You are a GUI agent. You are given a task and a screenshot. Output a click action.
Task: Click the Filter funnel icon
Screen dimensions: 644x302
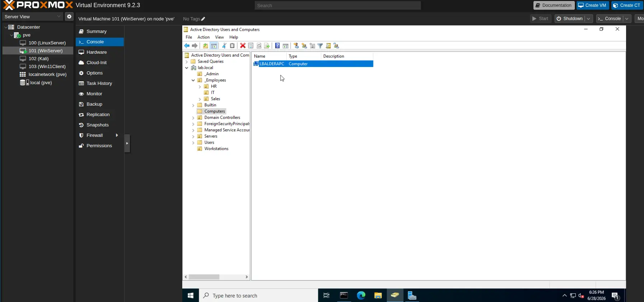click(320, 45)
